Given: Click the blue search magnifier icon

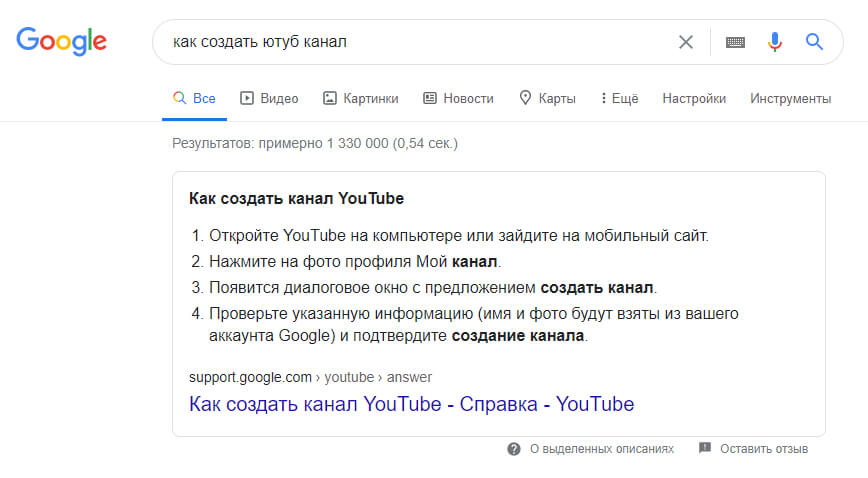Looking at the screenshot, I should coord(814,42).
